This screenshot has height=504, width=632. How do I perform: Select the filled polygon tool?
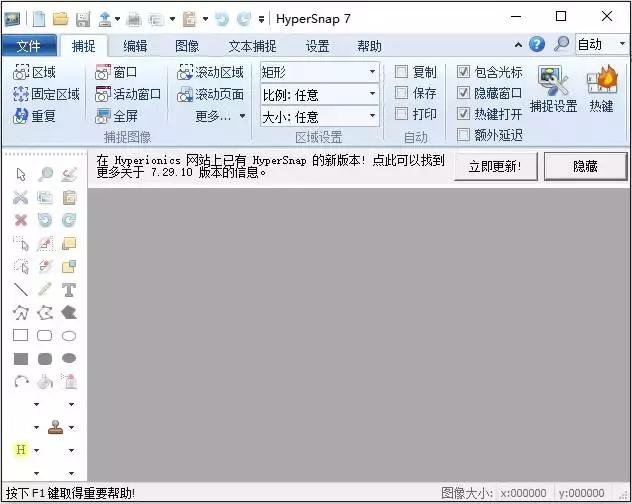point(69,312)
